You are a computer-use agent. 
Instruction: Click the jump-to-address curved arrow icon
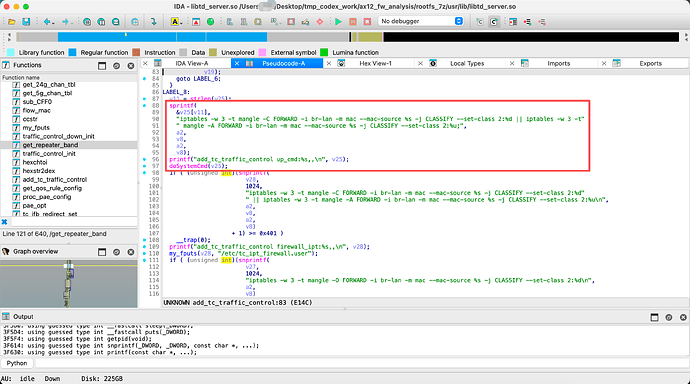(153, 22)
